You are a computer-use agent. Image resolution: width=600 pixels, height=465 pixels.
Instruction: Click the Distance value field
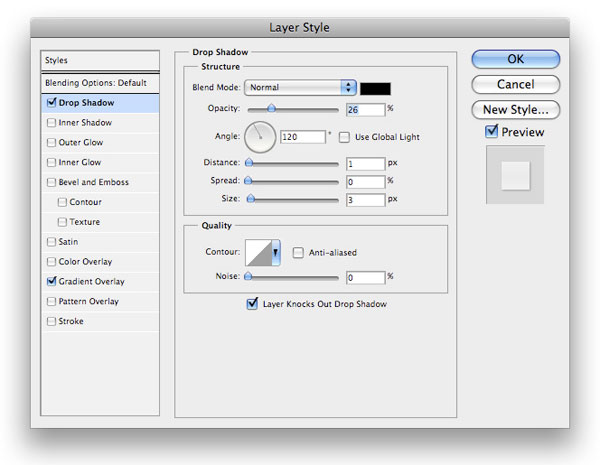[x=365, y=164]
